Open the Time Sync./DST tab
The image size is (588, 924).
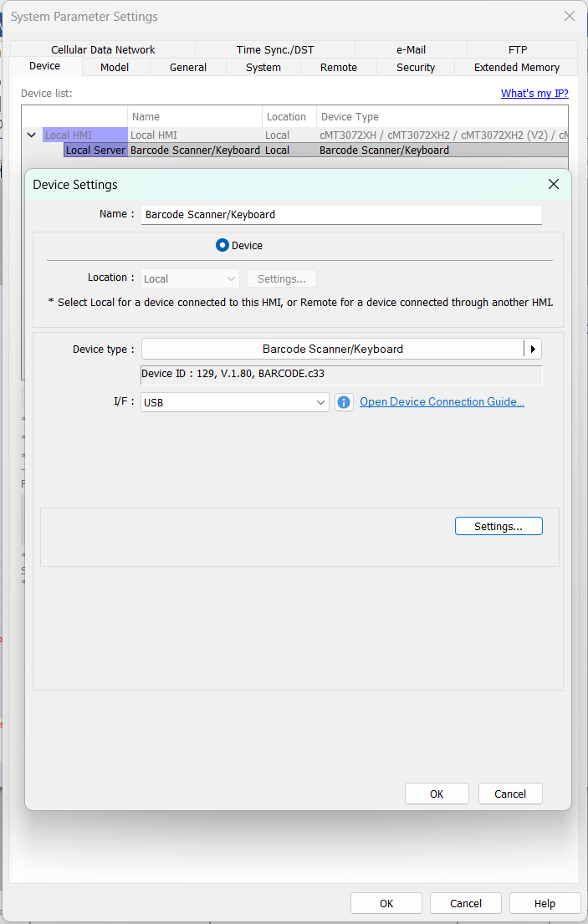point(275,50)
